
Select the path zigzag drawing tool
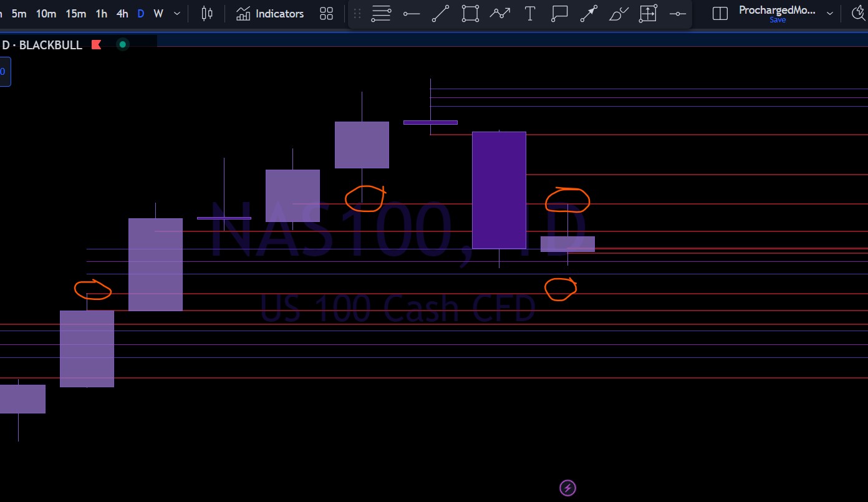point(500,14)
